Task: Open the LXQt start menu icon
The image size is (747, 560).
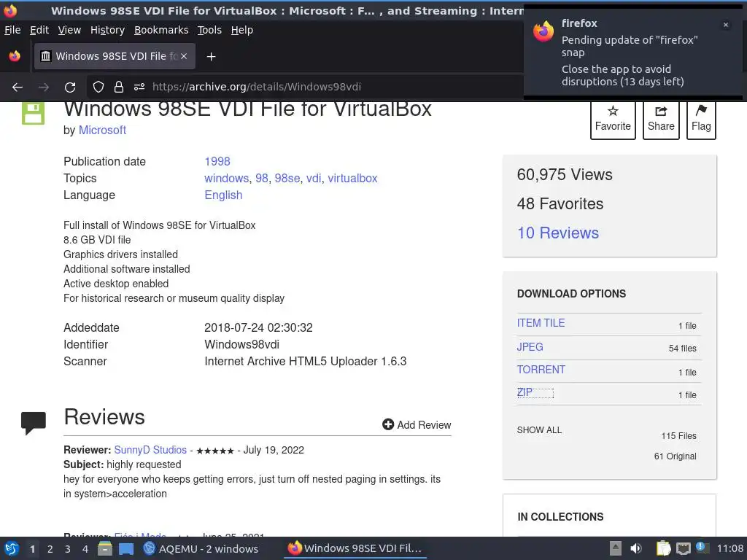Action: (x=12, y=549)
